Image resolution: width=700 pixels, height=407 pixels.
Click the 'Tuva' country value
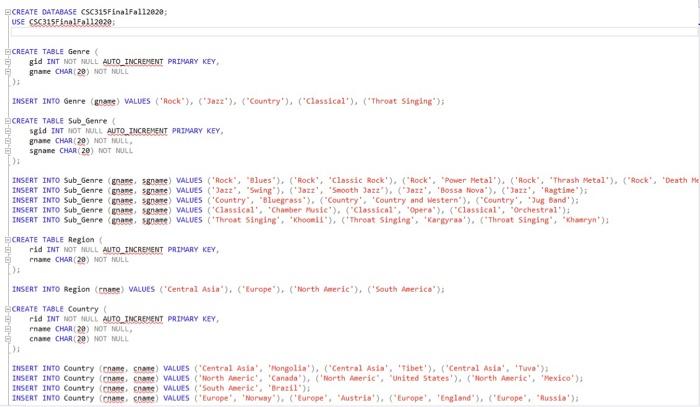click(527, 368)
